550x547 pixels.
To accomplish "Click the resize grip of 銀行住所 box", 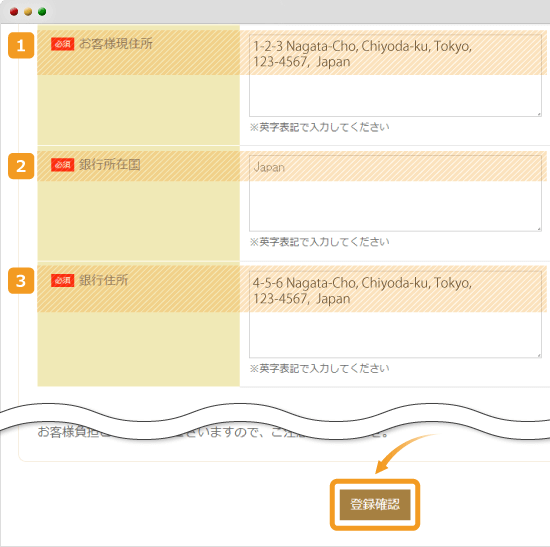I will [x=539, y=355].
